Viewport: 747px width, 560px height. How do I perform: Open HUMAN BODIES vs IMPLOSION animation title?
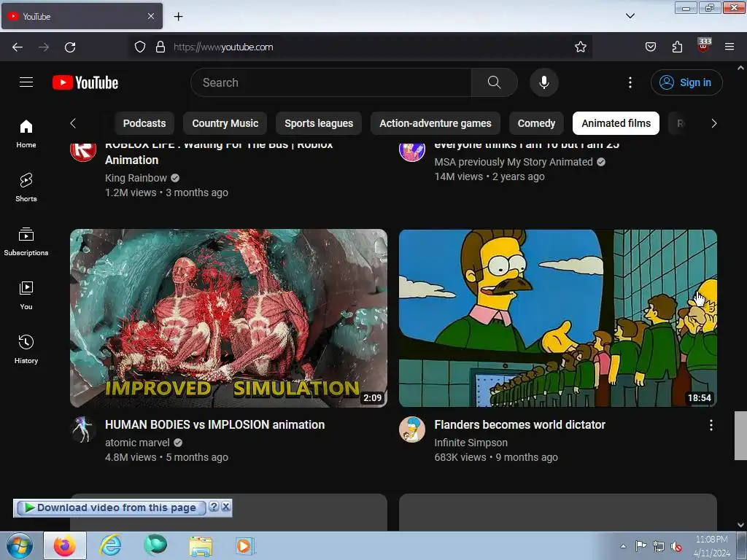click(x=215, y=425)
